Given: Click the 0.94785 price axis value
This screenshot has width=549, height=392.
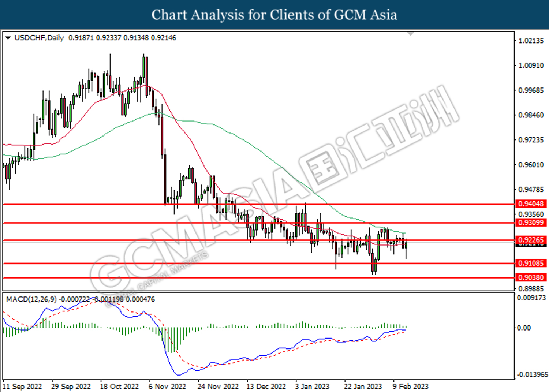Looking at the screenshot, I should (531, 189).
